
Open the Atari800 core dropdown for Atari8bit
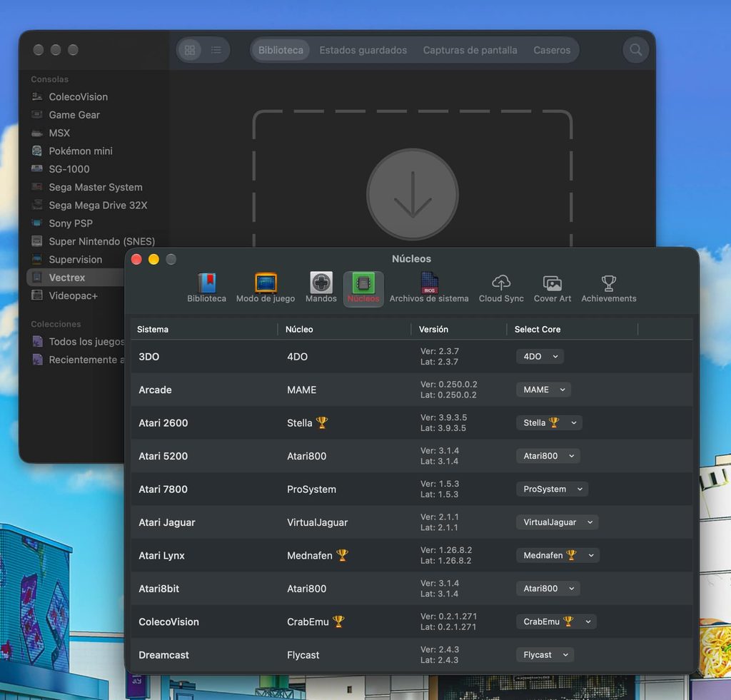click(548, 588)
